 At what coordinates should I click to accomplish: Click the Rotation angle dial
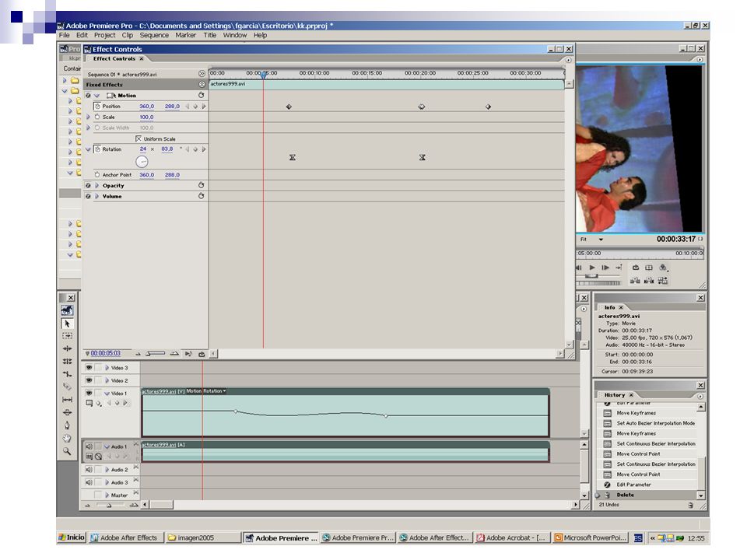click(142, 162)
